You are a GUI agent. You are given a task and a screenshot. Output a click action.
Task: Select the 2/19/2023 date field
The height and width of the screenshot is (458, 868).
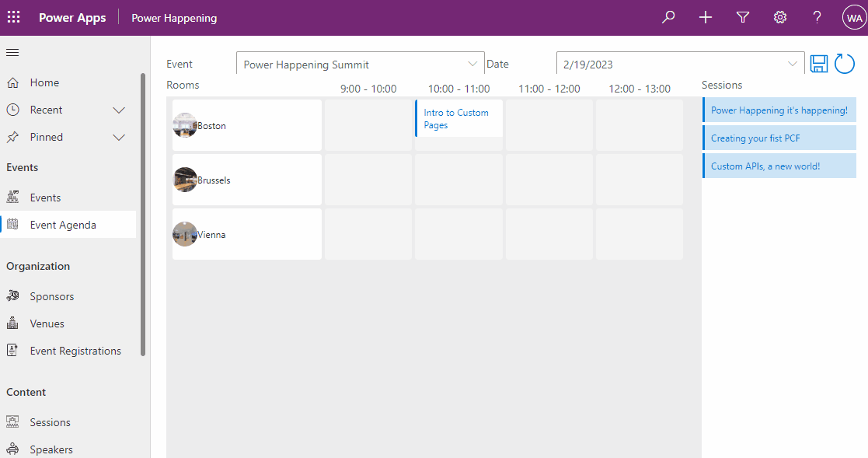click(681, 64)
